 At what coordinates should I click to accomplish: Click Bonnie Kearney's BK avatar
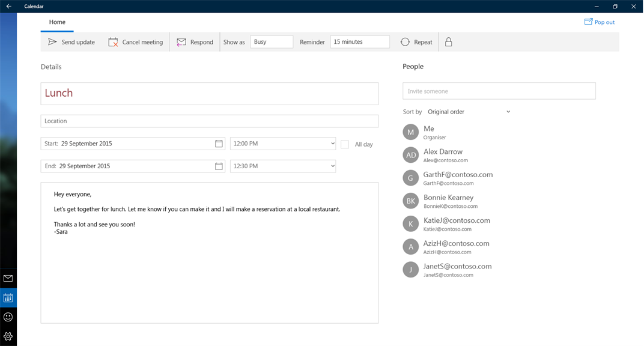(x=411, y=201)
